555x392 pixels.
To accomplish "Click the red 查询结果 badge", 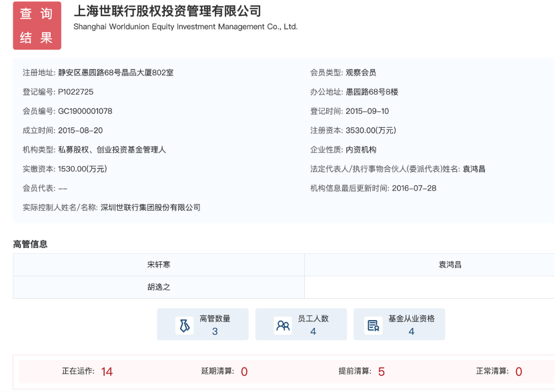I will [x=37, y=25].
